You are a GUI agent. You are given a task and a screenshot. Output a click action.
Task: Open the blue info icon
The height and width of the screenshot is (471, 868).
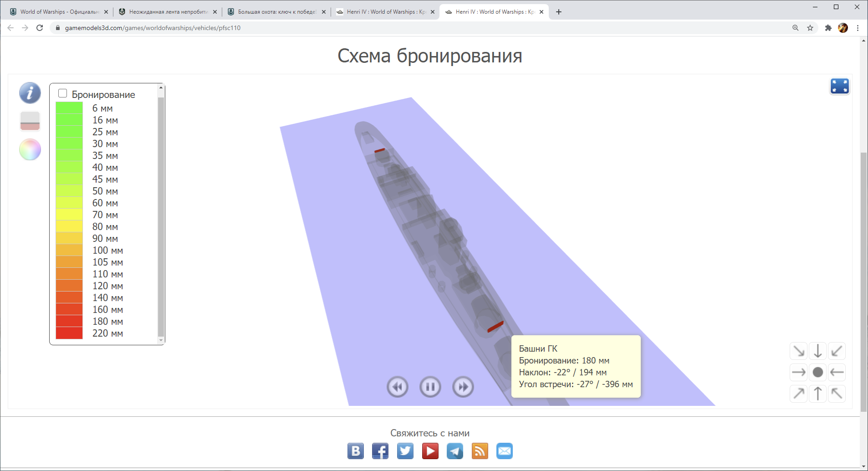tap(30, 93)
